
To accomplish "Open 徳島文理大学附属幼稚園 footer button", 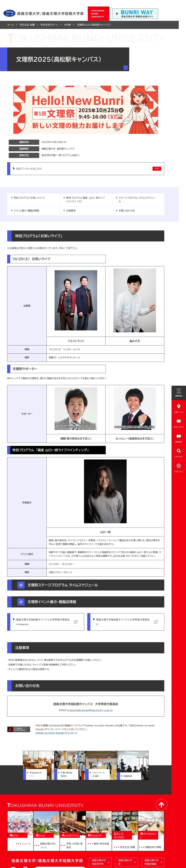I will pos(153,862).
